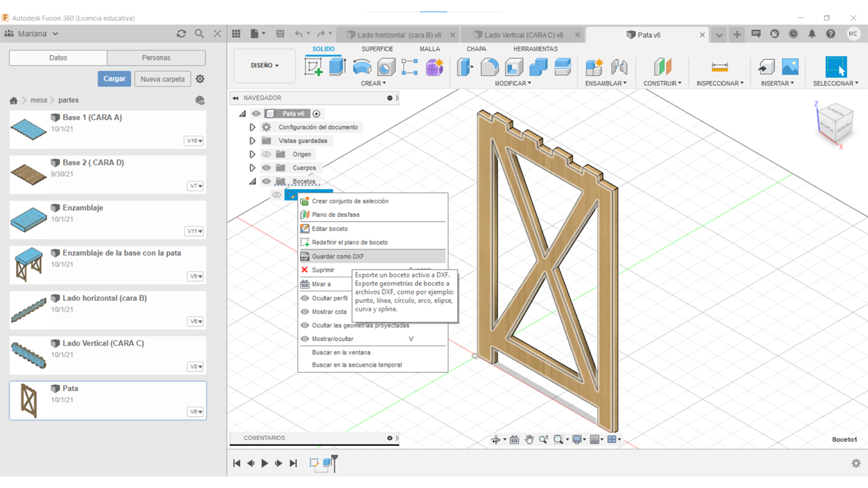Open the Enzamblaje thumbnail
The width and height of the screenshot is (868, 488).
28,220
